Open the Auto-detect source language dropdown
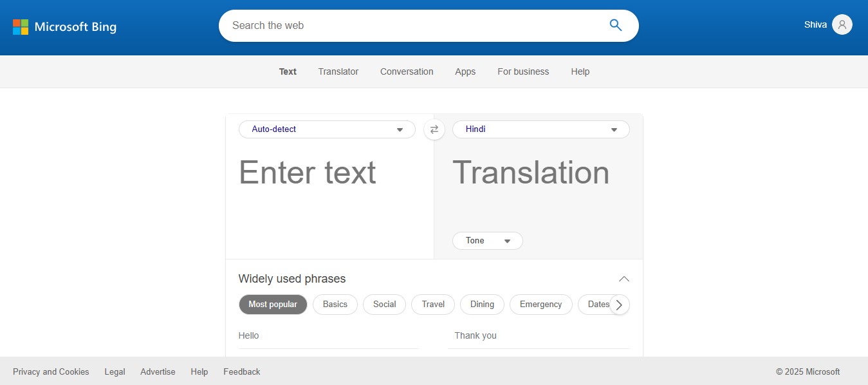Screen dimensions: 868x385 (x=326, y=129)
